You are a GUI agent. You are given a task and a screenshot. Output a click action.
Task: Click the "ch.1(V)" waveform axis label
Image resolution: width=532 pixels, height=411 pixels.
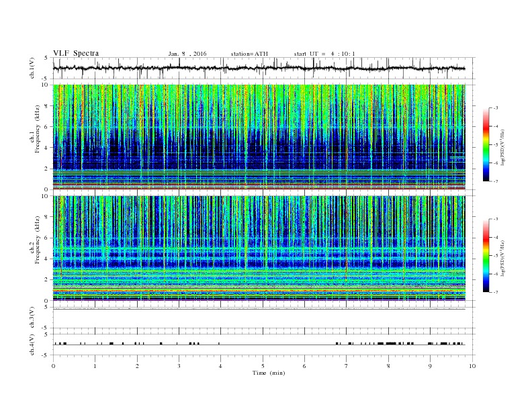coord(32,68)
